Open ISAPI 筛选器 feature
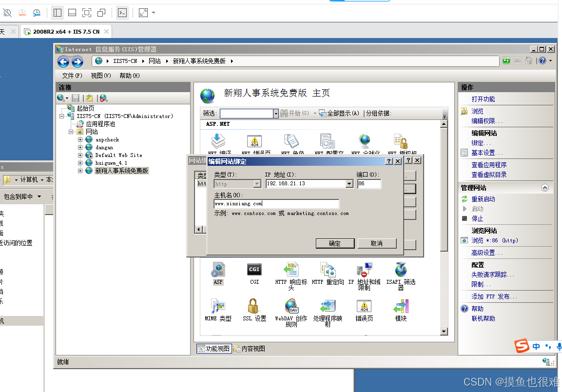 coord(401,276)
